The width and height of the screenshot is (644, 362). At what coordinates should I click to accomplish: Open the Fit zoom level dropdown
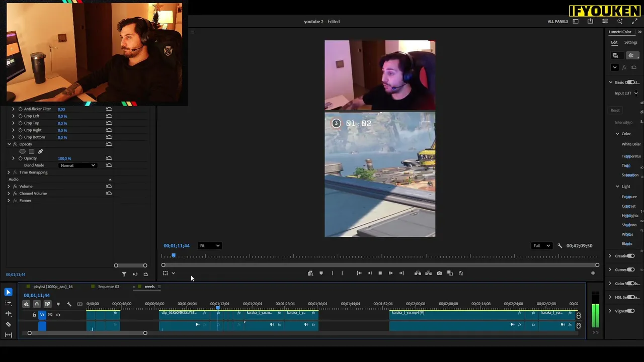[209, 246]
